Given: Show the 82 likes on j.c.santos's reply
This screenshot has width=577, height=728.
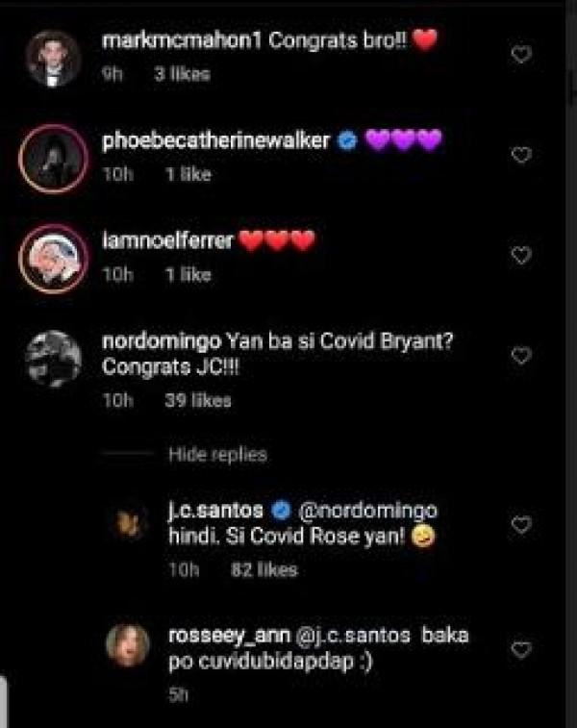Looking at the screenshot, I should (264, 569).
